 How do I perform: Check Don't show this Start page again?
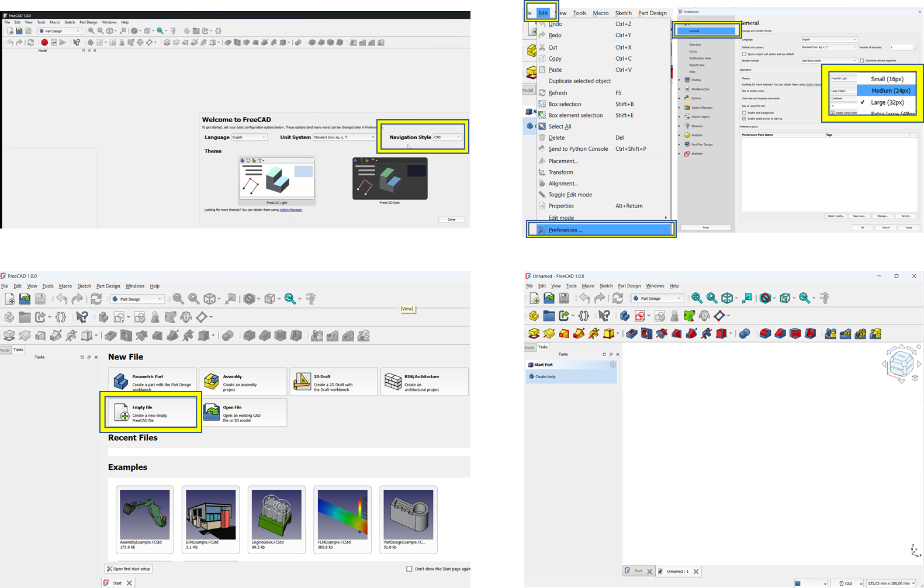[x=409, y=569]
